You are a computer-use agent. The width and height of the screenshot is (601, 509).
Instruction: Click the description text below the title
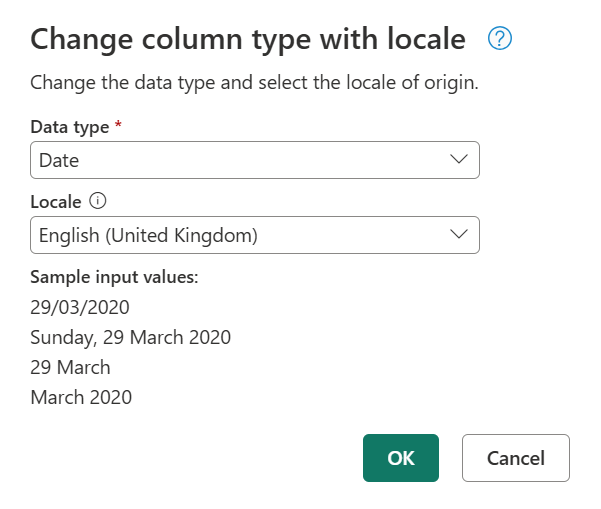pyautogui.click(x=255, y=82)
